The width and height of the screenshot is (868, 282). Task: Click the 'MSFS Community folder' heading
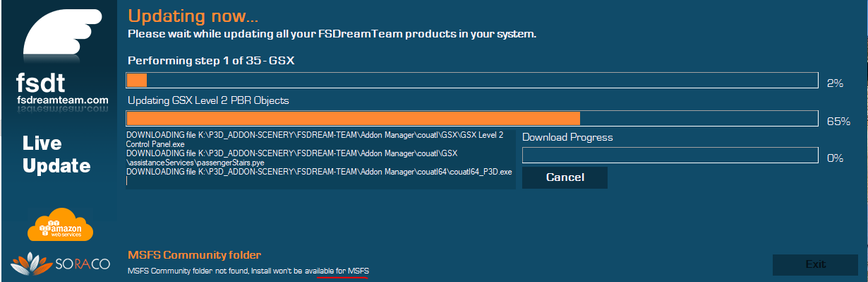coord(195,255)
